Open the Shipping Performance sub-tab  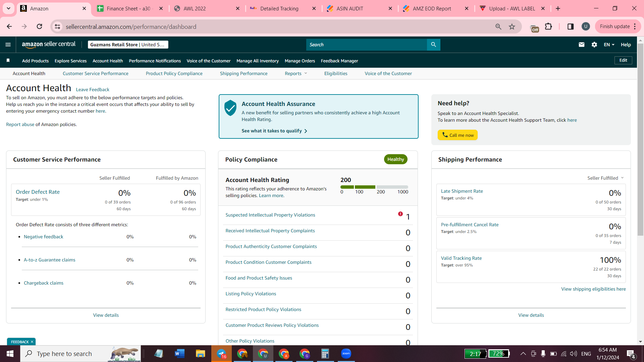pos(244,73)
